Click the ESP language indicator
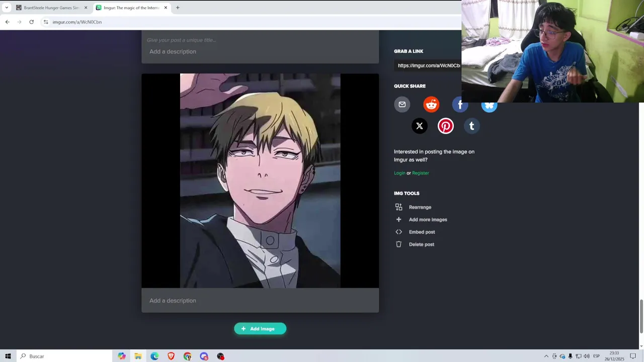This screenshot has height=362, width=644. pos(596,356)
